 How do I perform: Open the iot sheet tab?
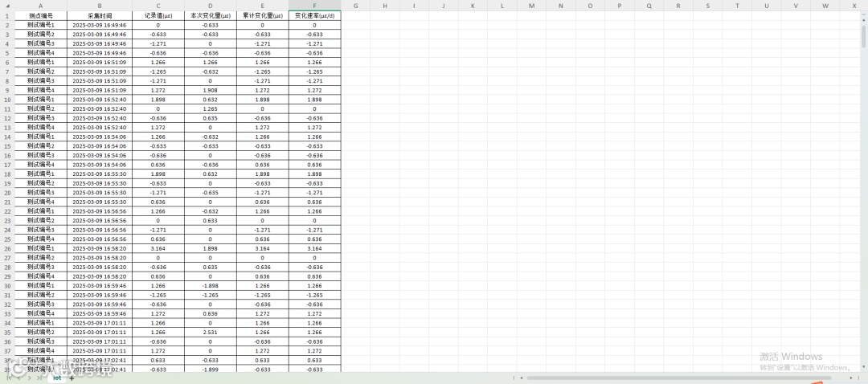click(x=57, y=378)
